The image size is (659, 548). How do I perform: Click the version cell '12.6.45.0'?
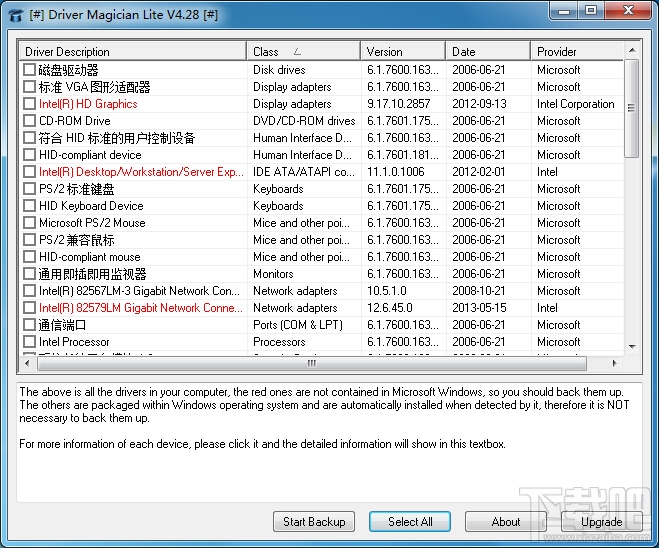[390, 308]
